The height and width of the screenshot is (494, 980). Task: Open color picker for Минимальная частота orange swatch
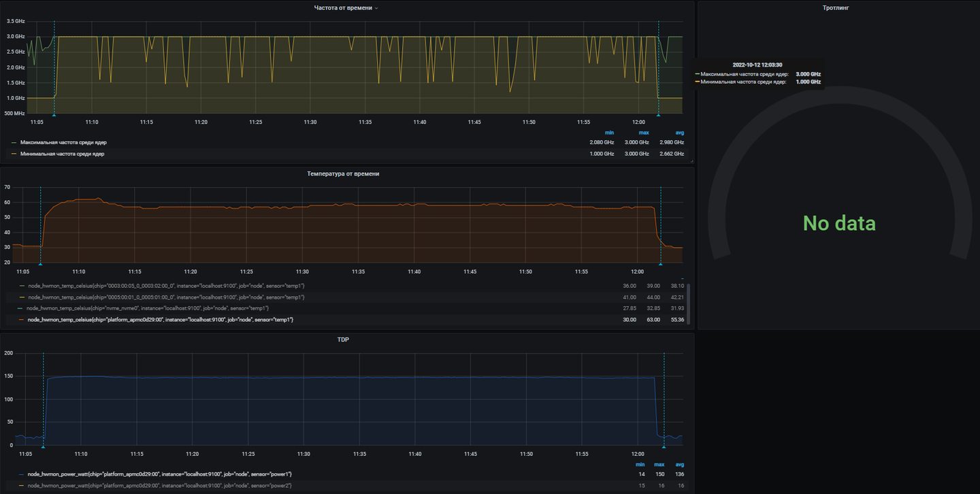[14, 154]
